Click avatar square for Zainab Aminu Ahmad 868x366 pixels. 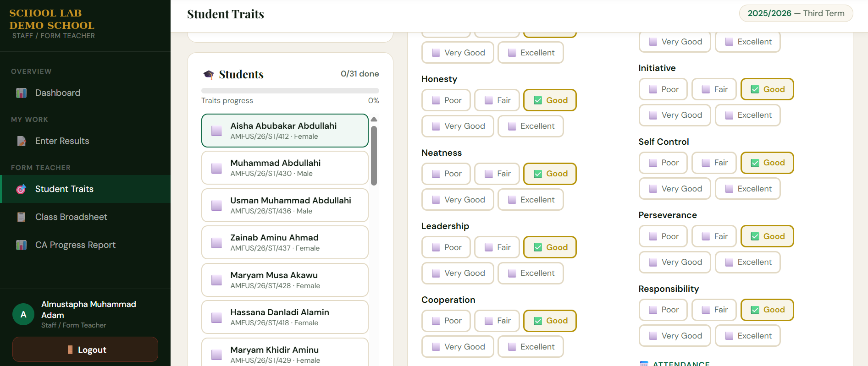click(x=216, y=242)
